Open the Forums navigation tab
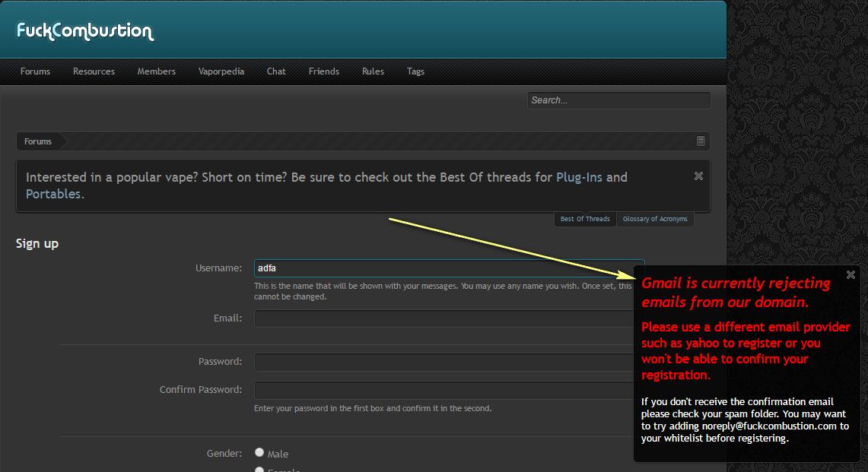This screenshot has height=472, width=868. [36, 71]
